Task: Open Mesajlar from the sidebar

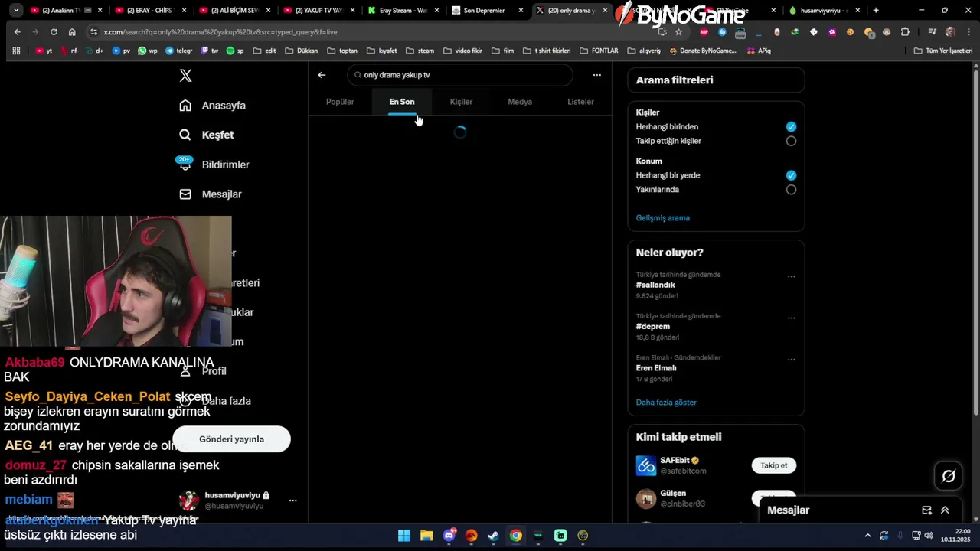Action: (x=211, y=194)
